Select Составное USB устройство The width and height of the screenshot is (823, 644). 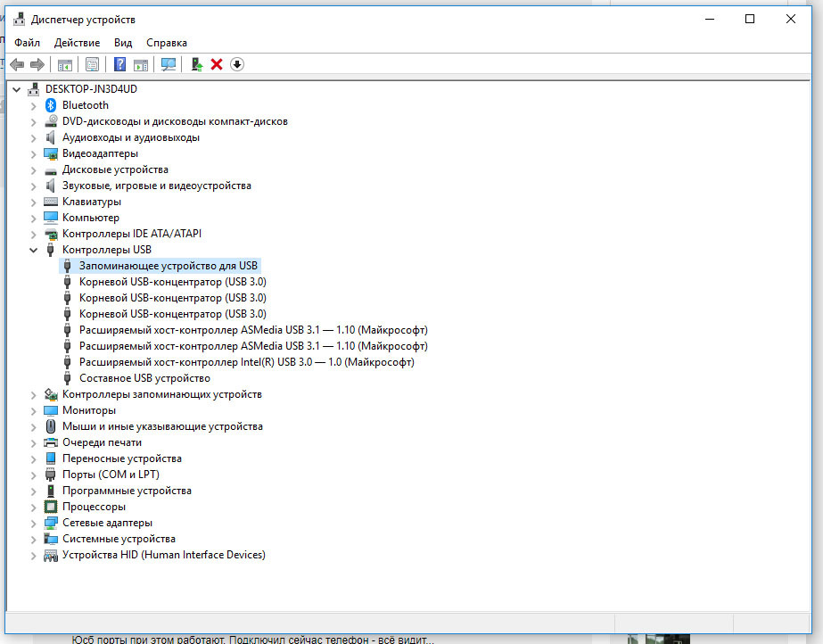(x=144, y=378)
